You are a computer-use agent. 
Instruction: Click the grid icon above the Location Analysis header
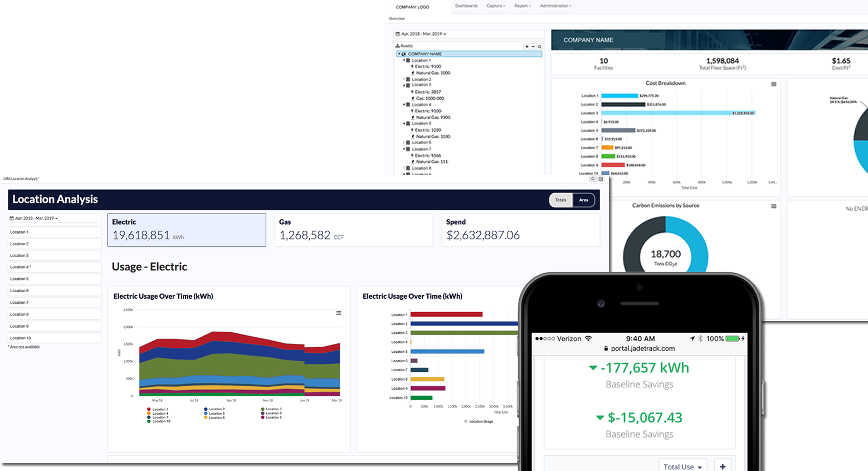(601, 179)
